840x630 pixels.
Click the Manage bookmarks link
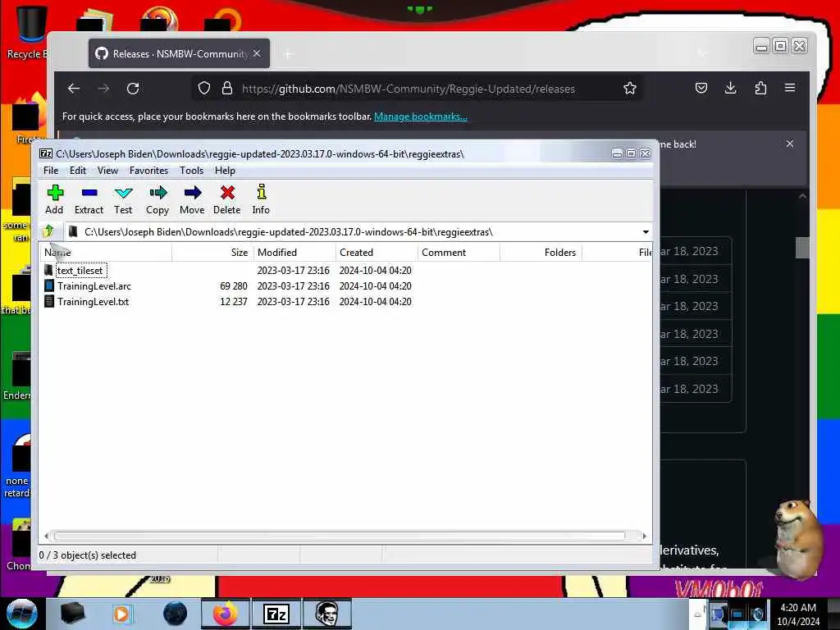421,116
